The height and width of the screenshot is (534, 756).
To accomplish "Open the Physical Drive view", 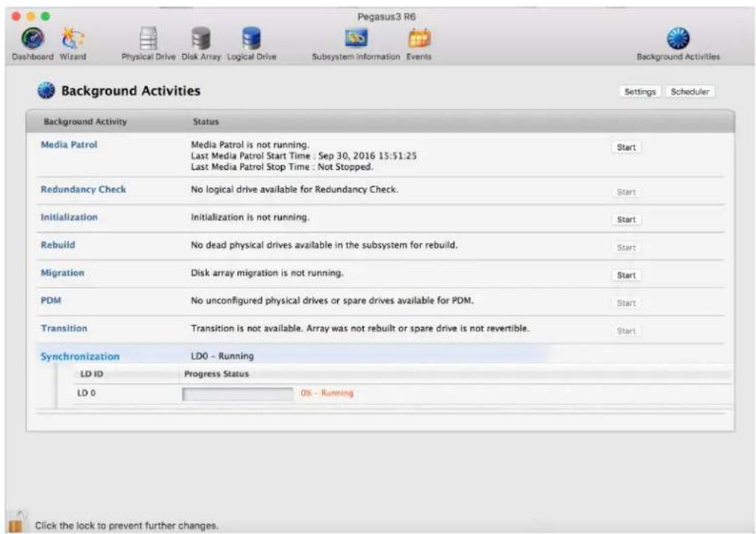I will coord(148,38).
